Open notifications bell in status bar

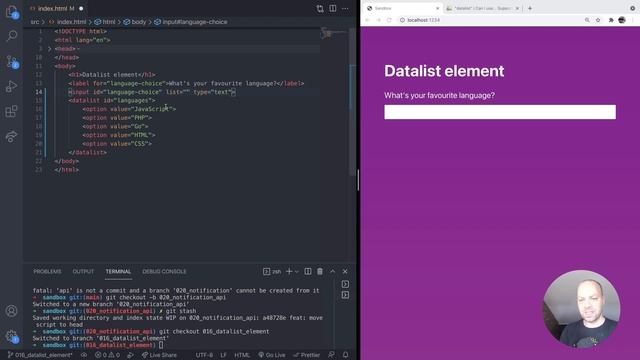coord(346,355)
